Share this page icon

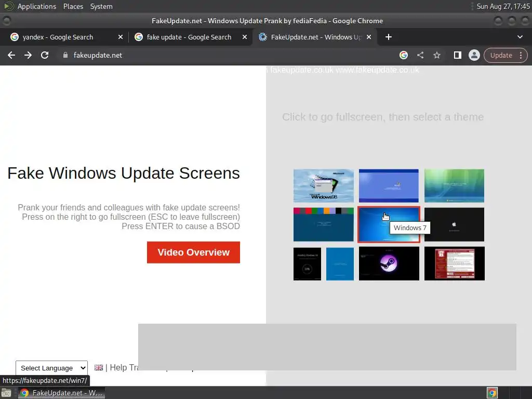coord(420,55)
